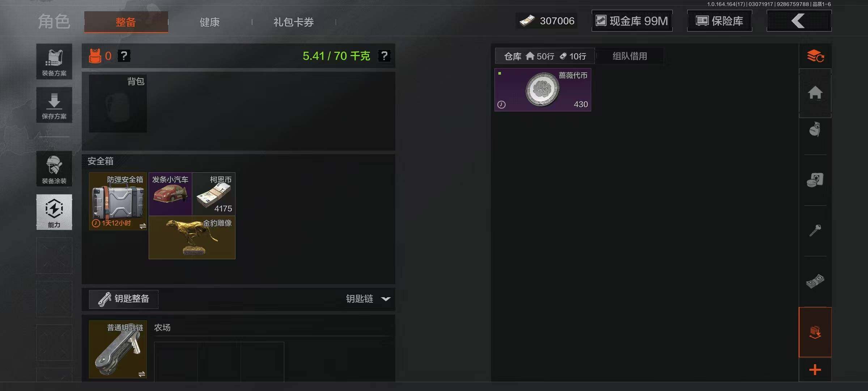The image size is (868, 391).
Task: Toggle the swap arrows on 普通钥匙链
Action: pos(142,374)
